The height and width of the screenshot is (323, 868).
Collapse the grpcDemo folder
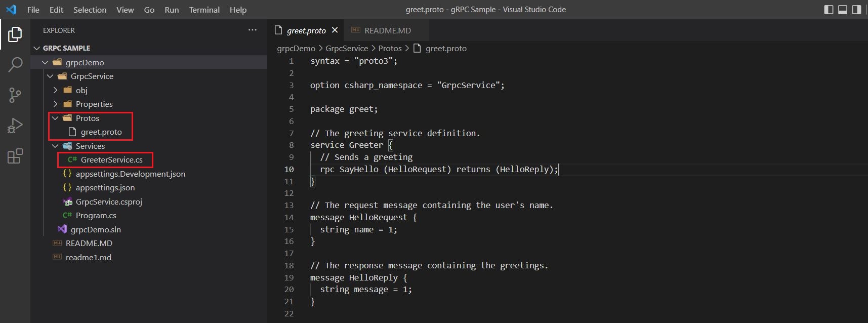45,62
